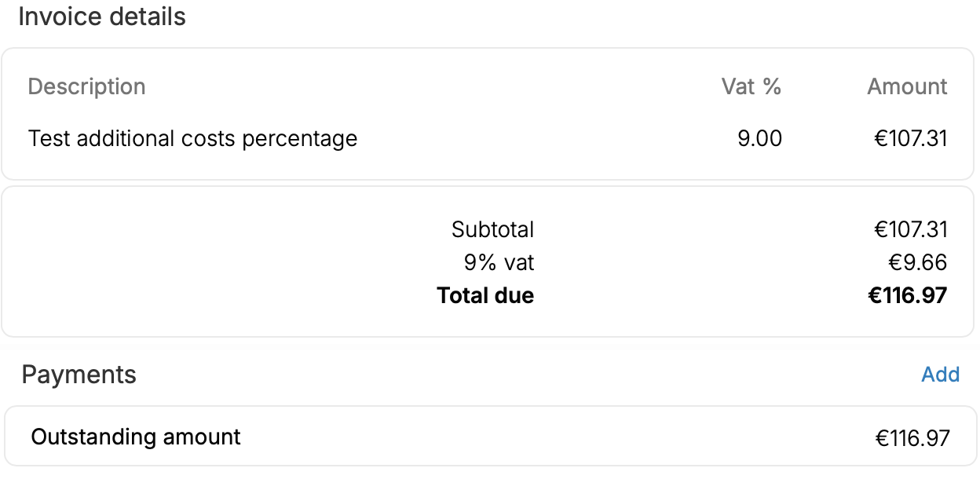The width and height of the screenshot is (980, 479).
Task: Click the outstanding amount value €116.97
Action: pos(912,437)
